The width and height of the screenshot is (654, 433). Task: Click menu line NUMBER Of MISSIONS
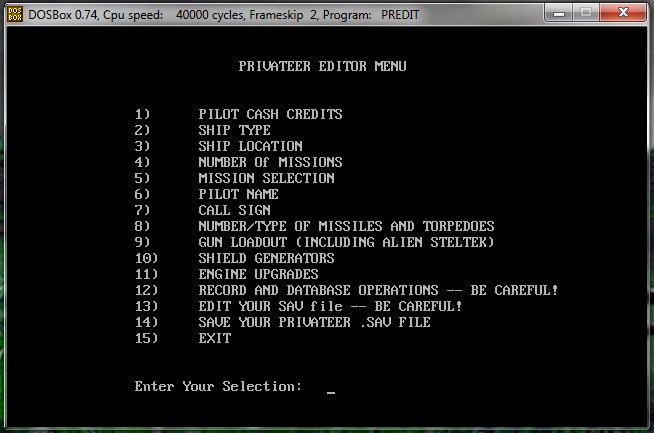(x=270, y=162)
